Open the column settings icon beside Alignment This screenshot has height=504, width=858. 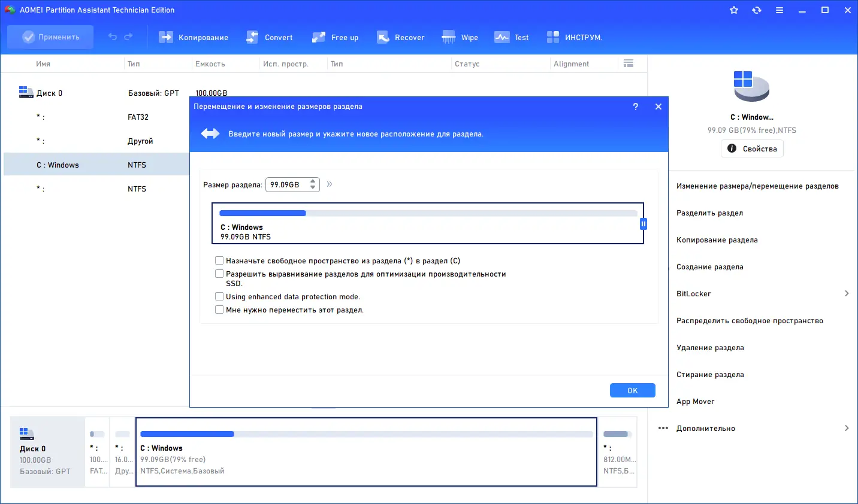coord(629,63)
